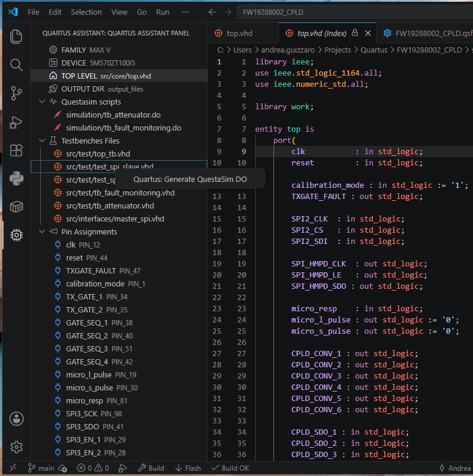Collapse the Pin Assignments section
The height and width of the screenshot is (476, 473).
(x=42, y=232)
